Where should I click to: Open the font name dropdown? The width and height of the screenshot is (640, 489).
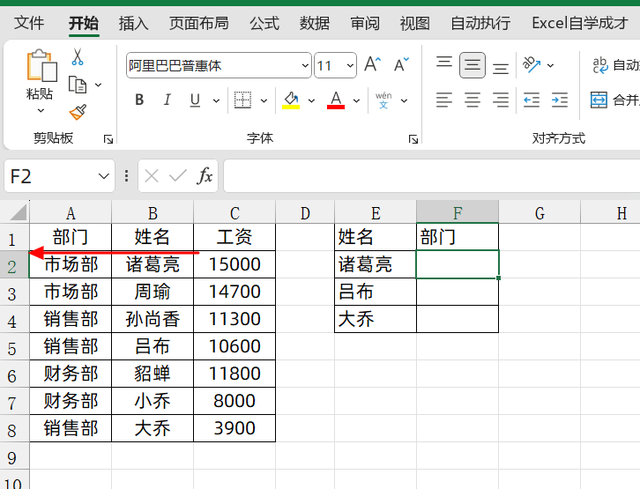point(305,67)
